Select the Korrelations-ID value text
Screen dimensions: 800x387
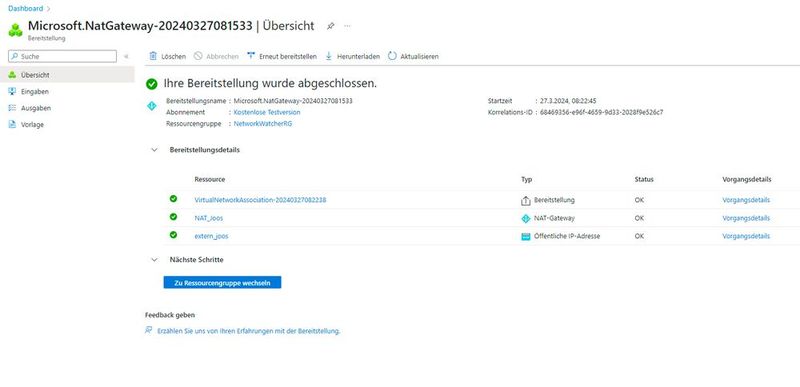pyautogui.click(x=602, y=112)
